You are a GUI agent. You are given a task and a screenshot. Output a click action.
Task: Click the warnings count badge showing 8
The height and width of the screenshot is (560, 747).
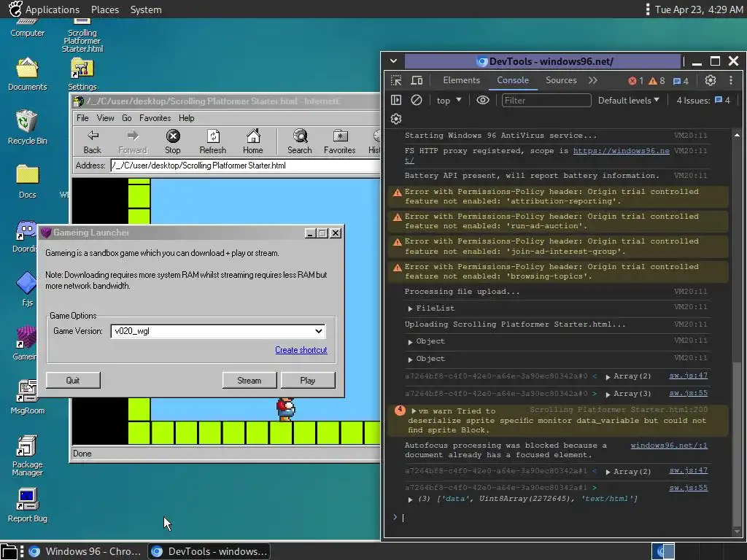point(657,81)
